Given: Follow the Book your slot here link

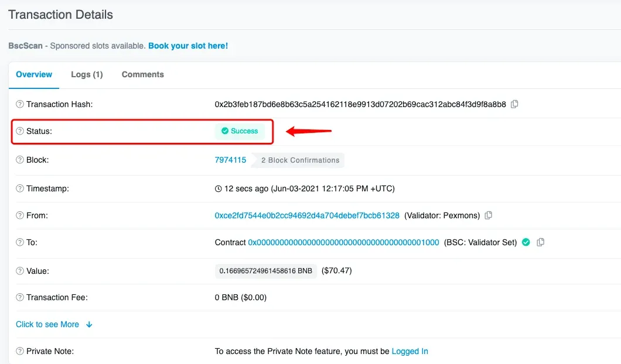Looking at the screenshot, I should pos(188,46).
